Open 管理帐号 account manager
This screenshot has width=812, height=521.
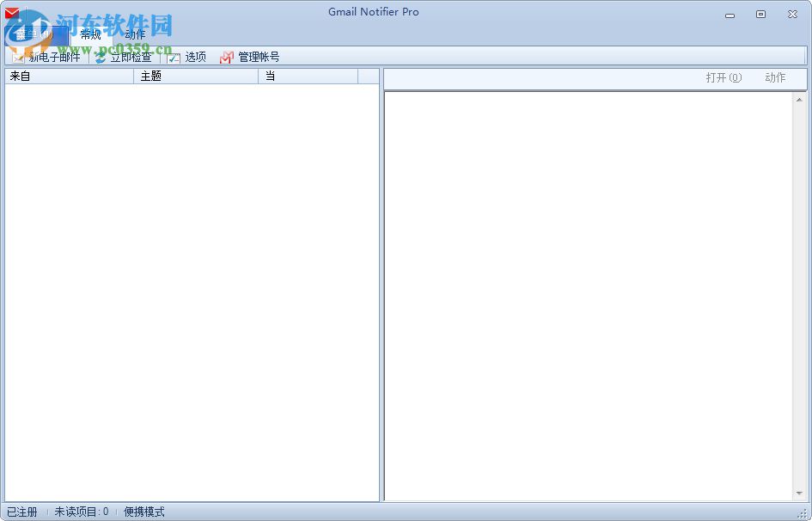coord(259,57)
